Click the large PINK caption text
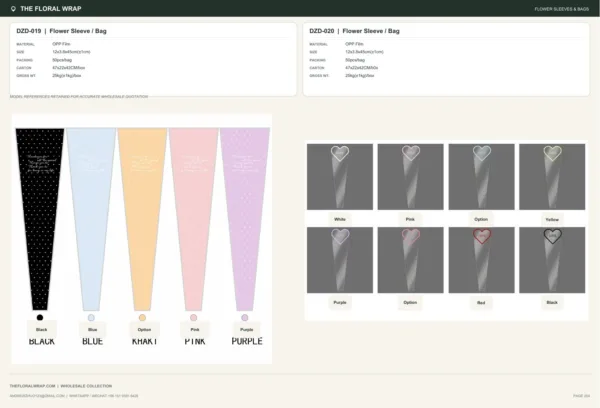 pyautogui.click(x=195, y=341)
